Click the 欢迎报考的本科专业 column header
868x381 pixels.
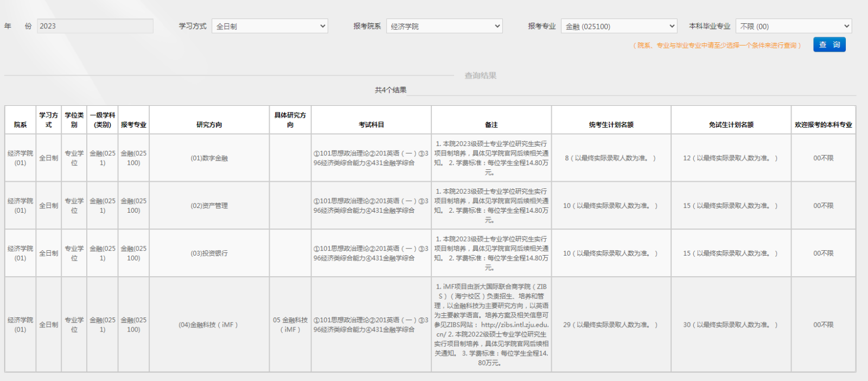824,120
